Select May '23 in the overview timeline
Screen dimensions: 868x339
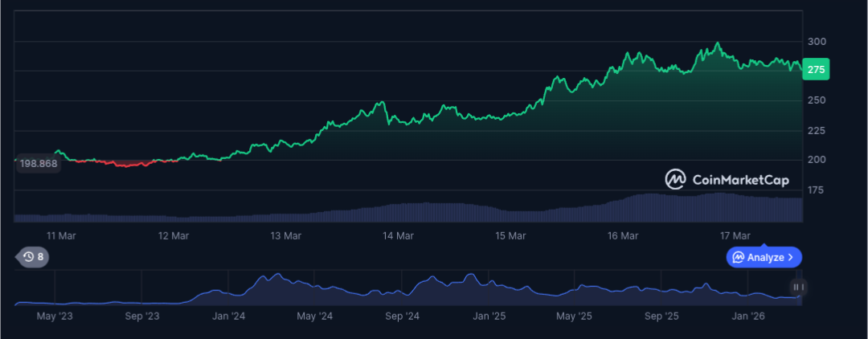click(x=55, y=317)
